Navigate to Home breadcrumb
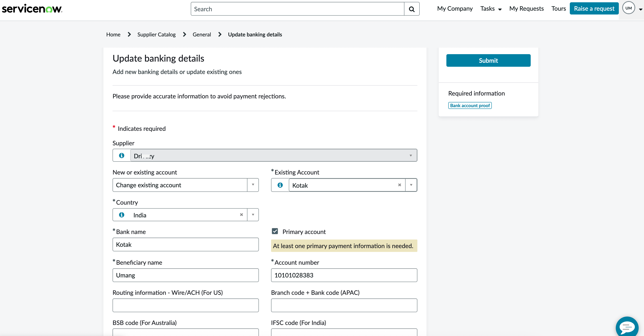 [x=113, y=35]
